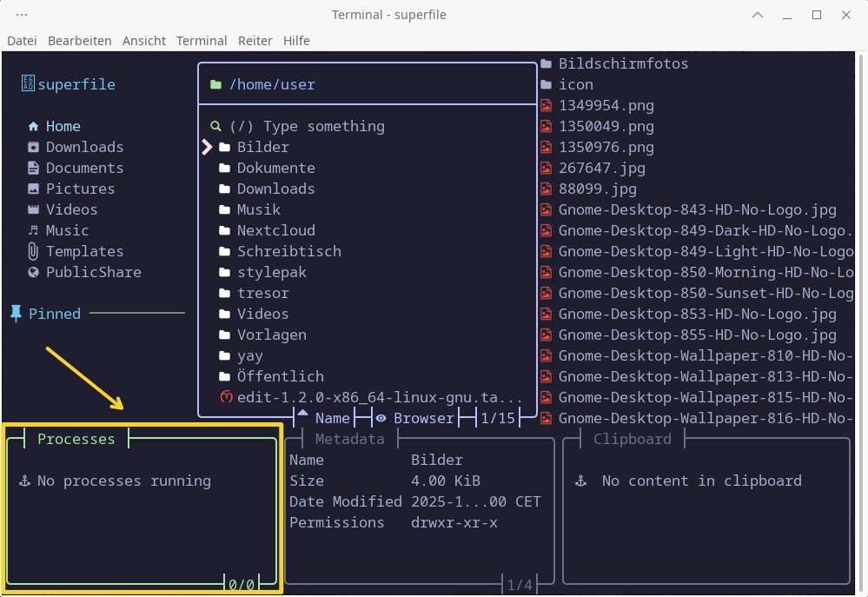Open the Reiter menu
The height and width of the screenshot is (597, 868).
click(255, 41)
